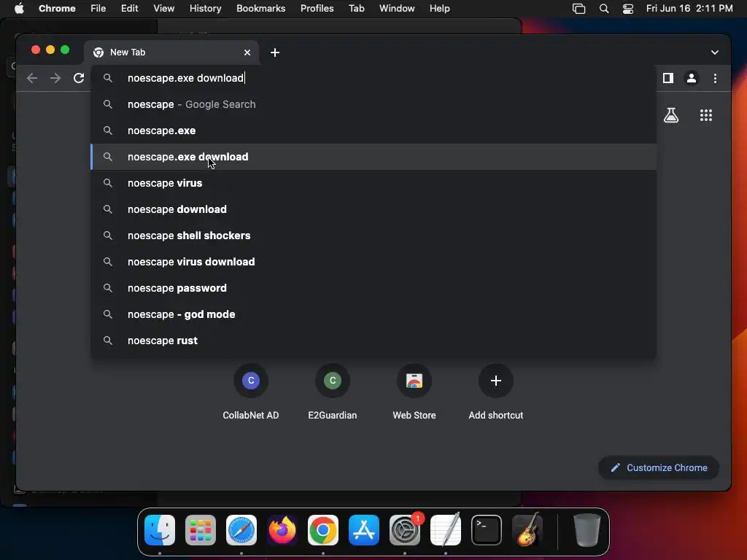Select suggestion 'noescape - Google Search'
The height and width of the screenshot is (560, 747).
pos(373,104)
